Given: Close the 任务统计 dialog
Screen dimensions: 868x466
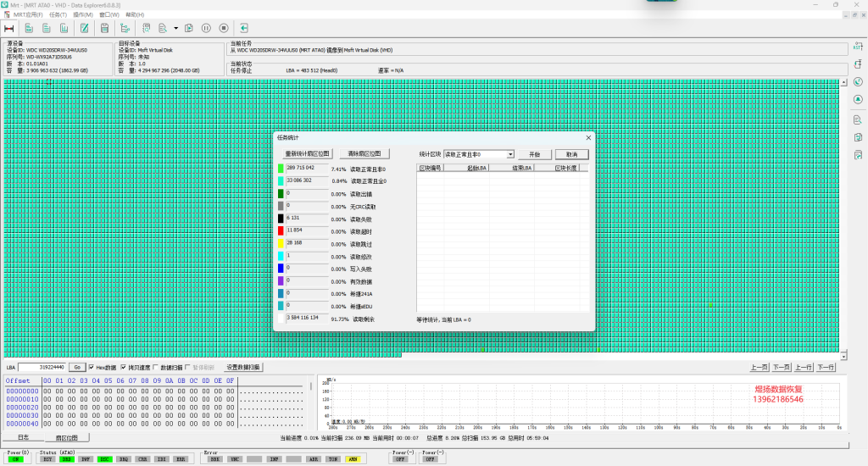Looking at the screenshot, I should click(x=588, y=138).
